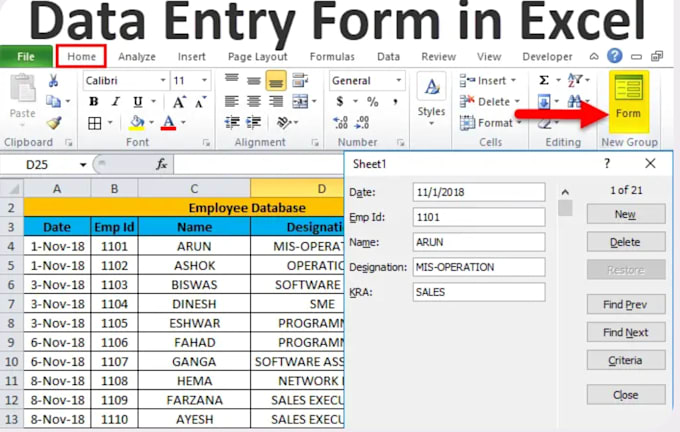Align text left in Alignment group
Screen dimensions: 680x432
tap(232, 102)
